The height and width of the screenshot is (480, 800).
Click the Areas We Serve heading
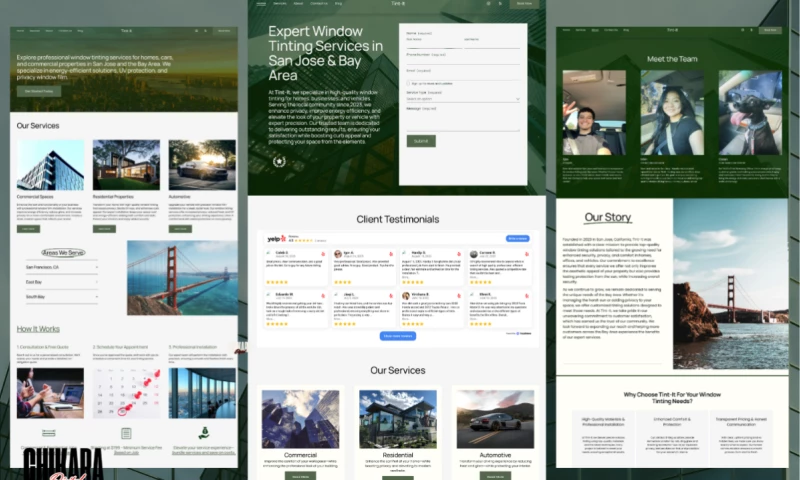[63, 252]
